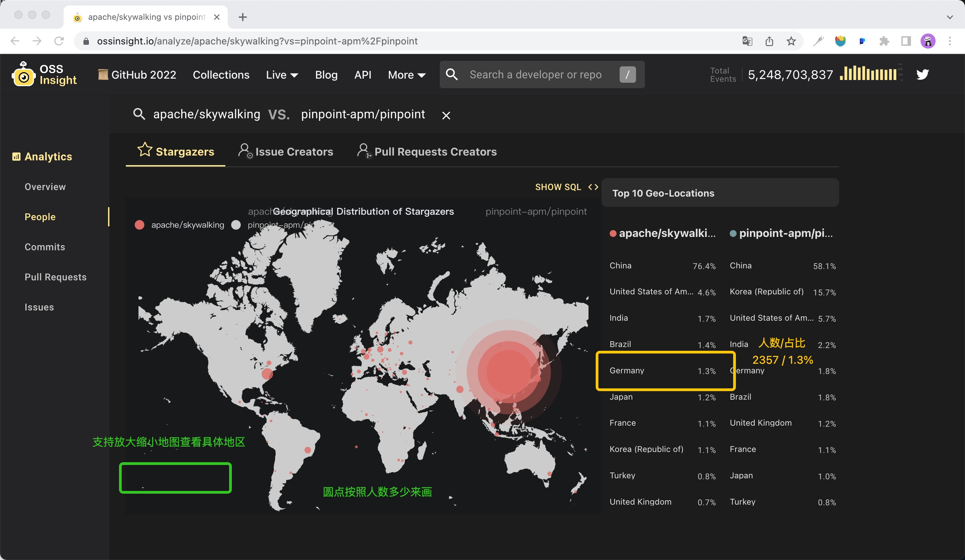Screen dimensions: 965x560
Task: Bookmark page with the star icon
Action: point(791,41)
